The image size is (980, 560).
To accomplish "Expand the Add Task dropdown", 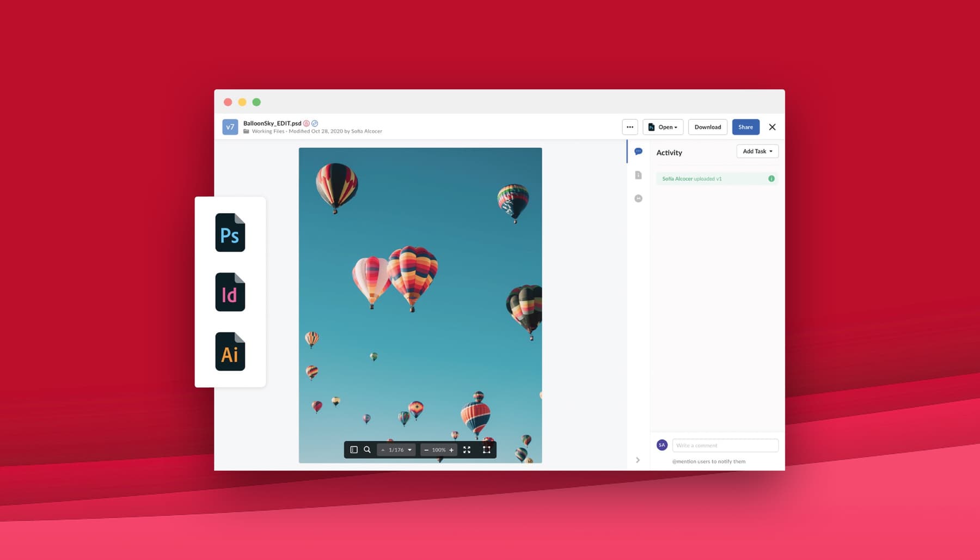I will tap(757, 151).
